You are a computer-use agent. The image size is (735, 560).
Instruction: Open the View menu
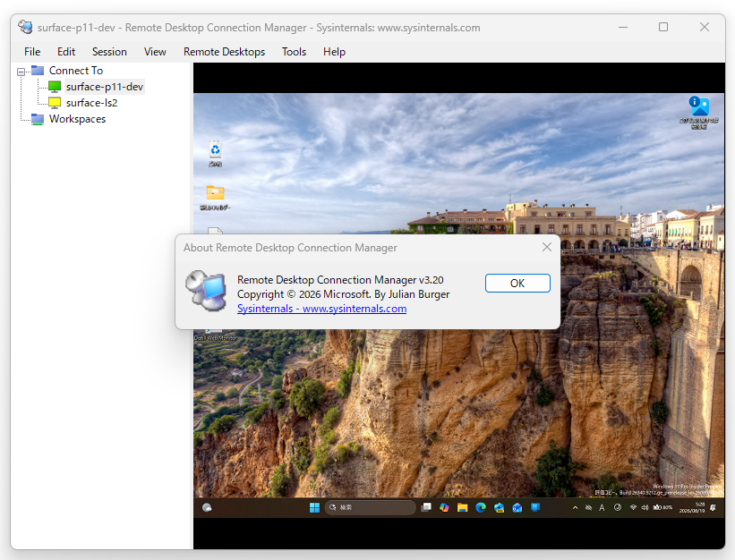pyautogui.click(x=155, y=52)
